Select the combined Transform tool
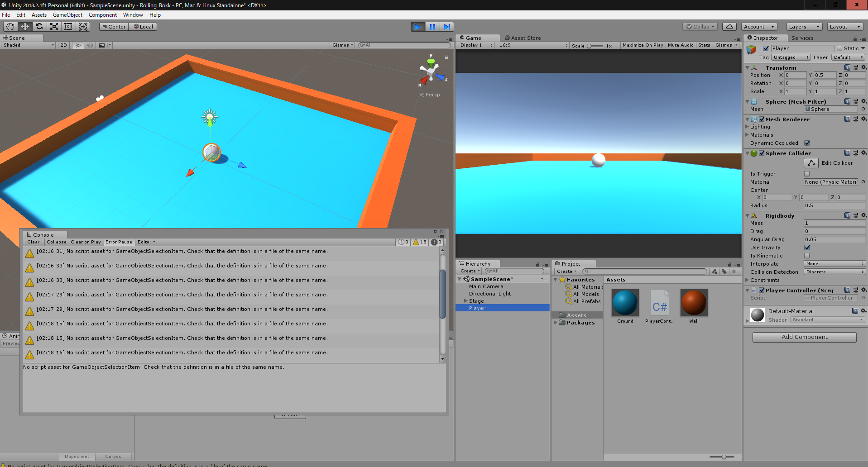The height and width of the screenshot is (467, 868). point(83,27)
